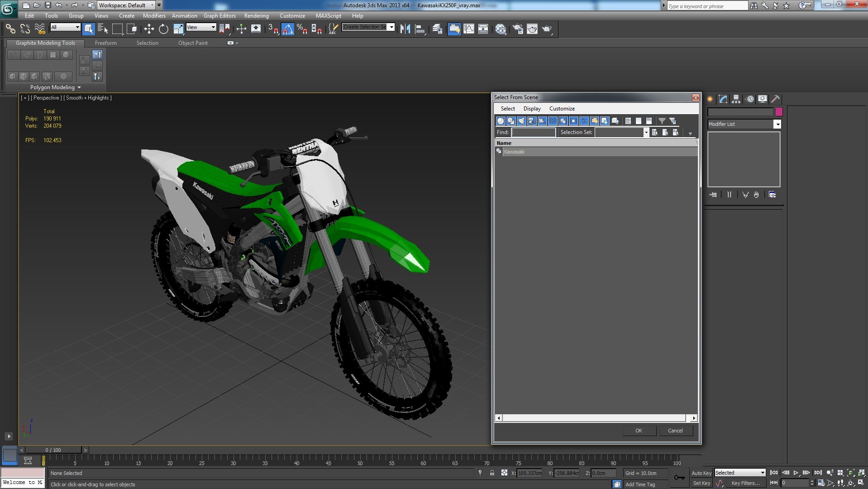
Task: Open Select by Name from main toolbar
Action: (103, 29)
